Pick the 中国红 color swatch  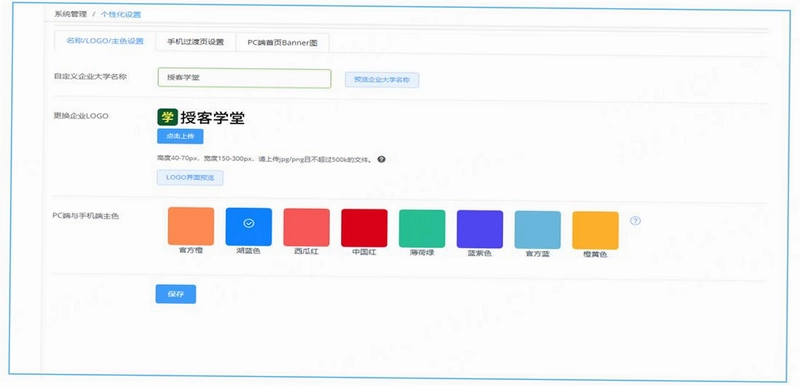point(364,228)
